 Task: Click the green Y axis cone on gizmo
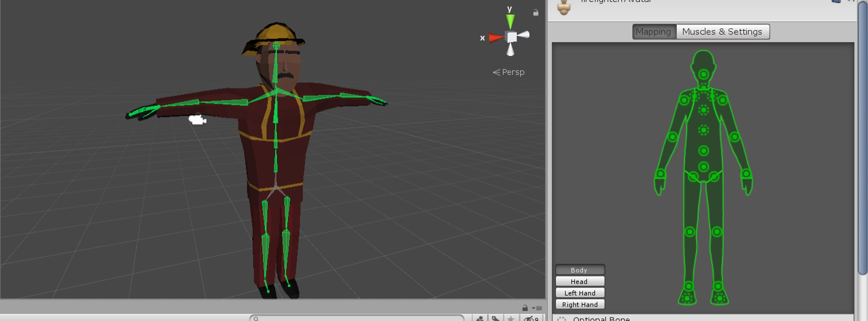[x=510, y=22]
